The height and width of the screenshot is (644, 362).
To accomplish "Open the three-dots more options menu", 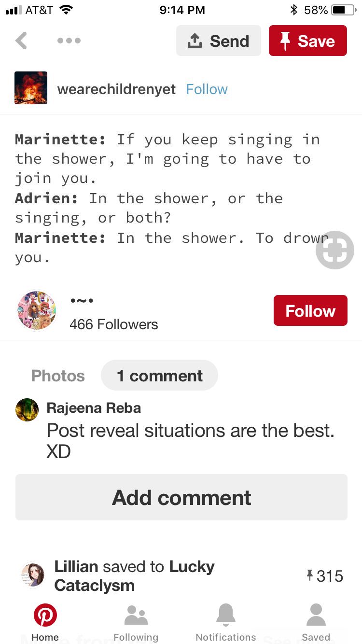I will pos(69,41).
